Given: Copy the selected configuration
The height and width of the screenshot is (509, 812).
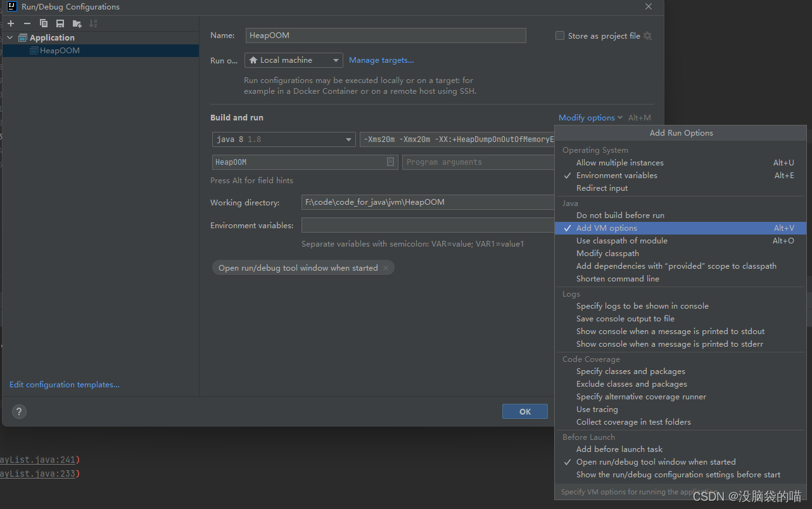Looking at the screenshot, I should coord(44,23).
